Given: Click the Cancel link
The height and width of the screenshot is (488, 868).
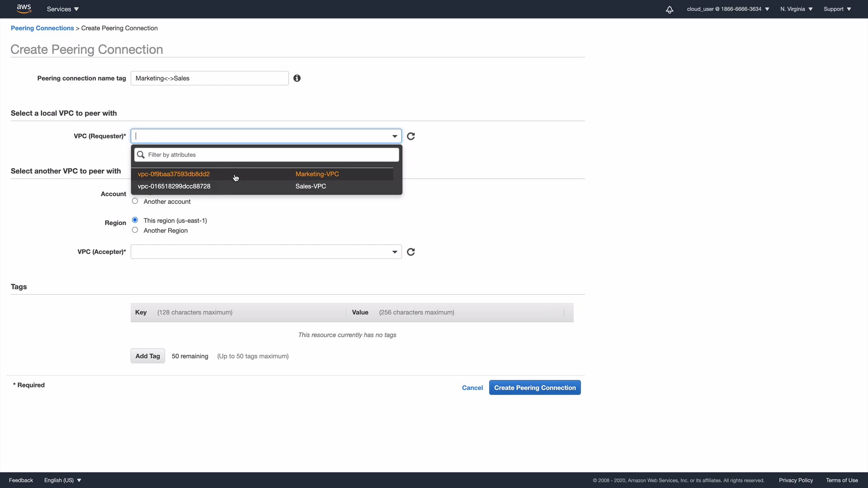Looking at the screenshot, I should (x=472, y=388).
